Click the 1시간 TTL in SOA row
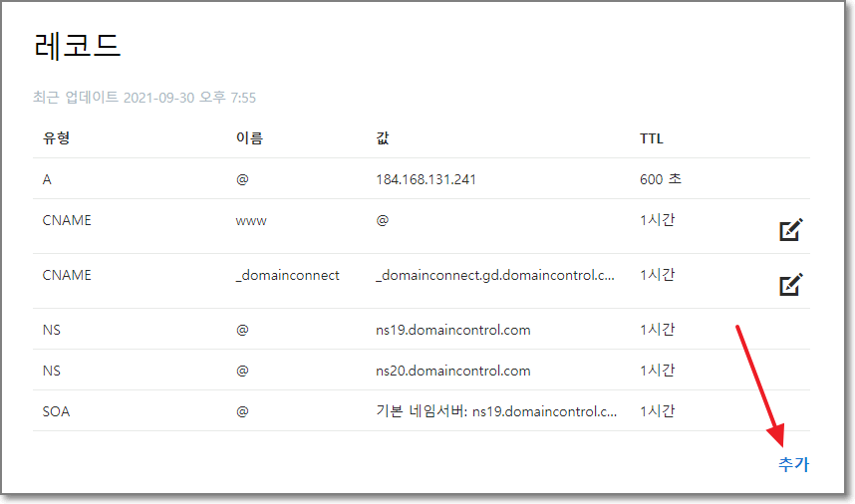 click(657, 410)
